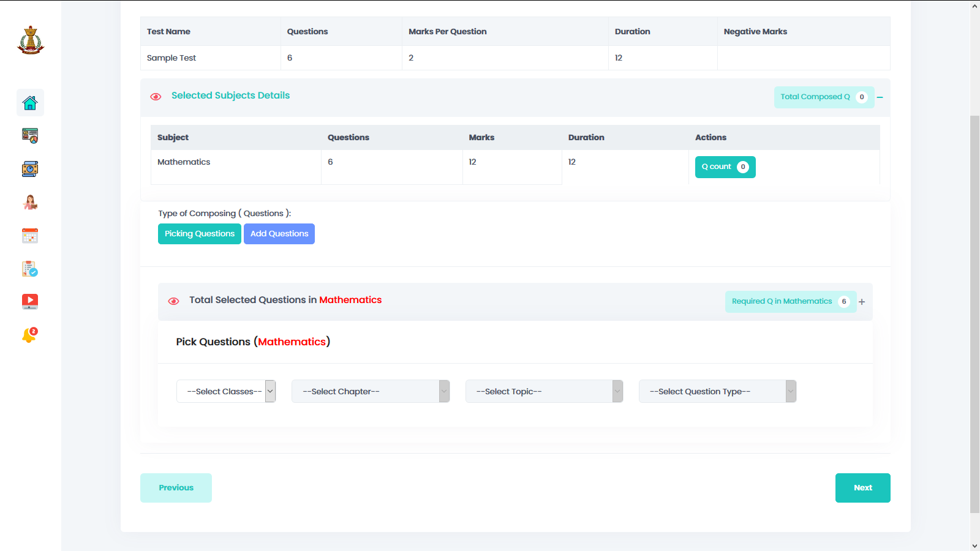Go to the Previous step
This screenshot has width=980, height=551.
(176, 488)
